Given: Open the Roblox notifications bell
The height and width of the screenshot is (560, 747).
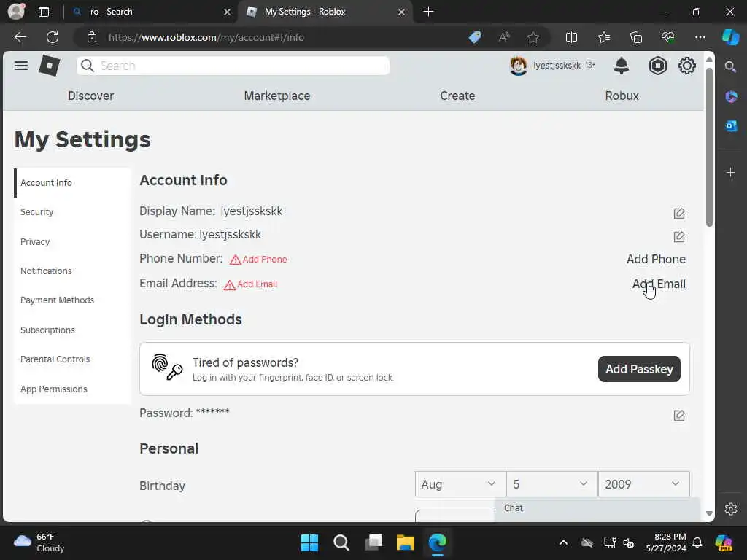Looking at the screenshot, I should tap(622, 66).
